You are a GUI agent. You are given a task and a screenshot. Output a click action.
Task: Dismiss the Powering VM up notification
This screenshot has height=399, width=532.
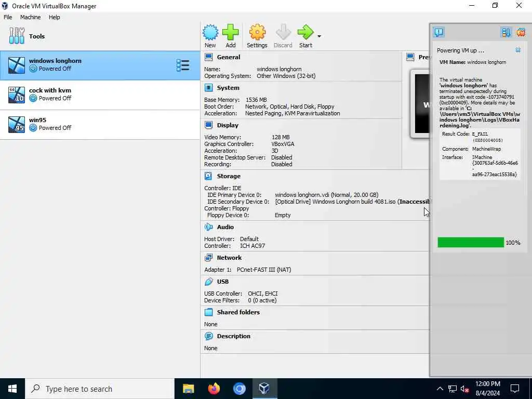tap(518, 50)
